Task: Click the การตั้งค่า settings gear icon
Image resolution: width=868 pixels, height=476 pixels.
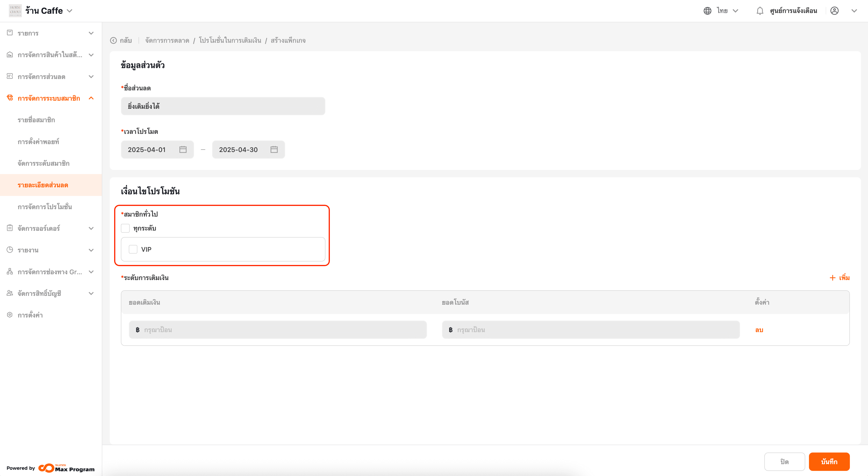Action: 10,315
